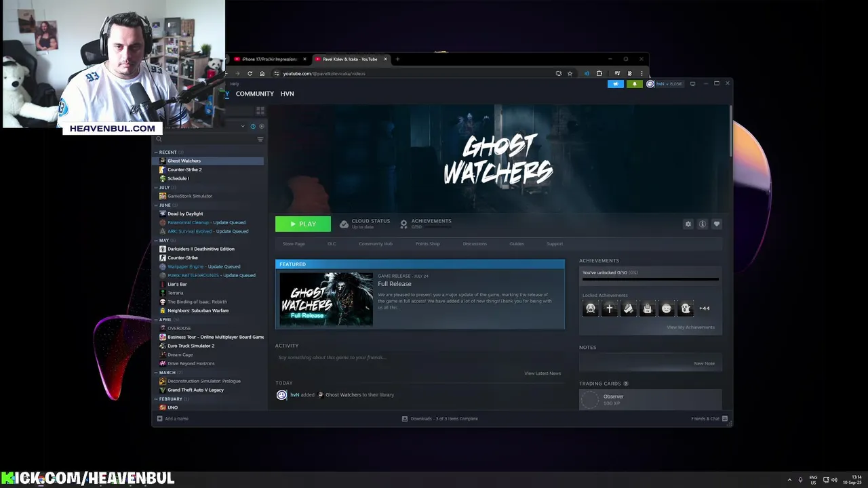Viewport: 868px width, 488px height.
Task: Open Downloads status in bottom bar
Action: tap(440, 419)
